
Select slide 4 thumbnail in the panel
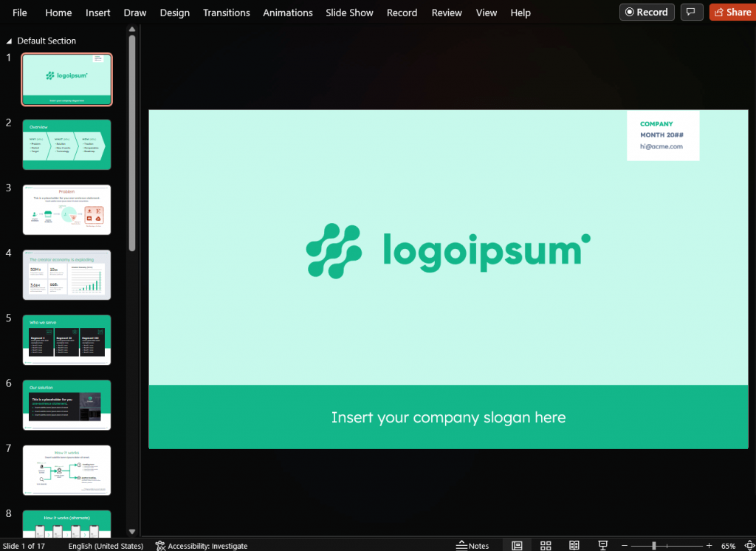tap(66, 275)
